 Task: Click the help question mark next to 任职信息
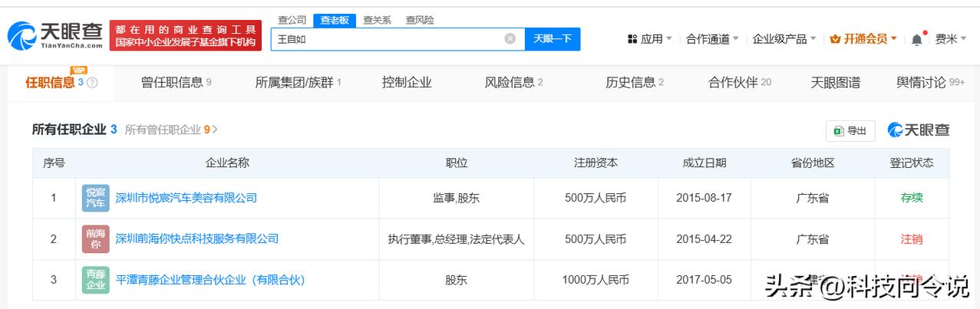click(x=92, y=83)
